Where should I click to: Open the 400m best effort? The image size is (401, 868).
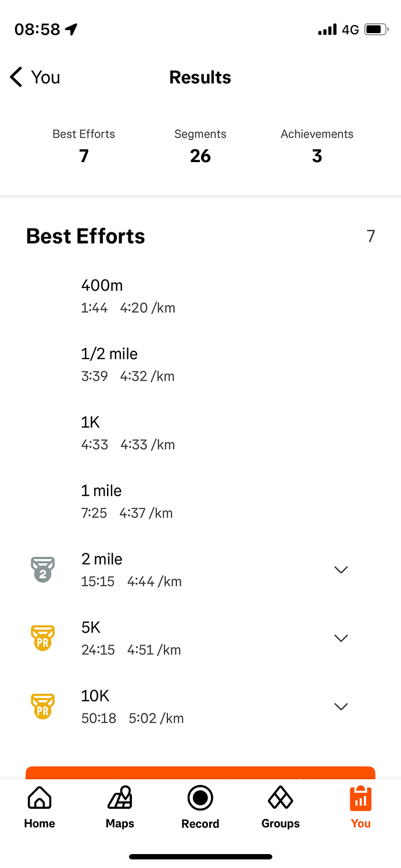[x=128, y=296]
